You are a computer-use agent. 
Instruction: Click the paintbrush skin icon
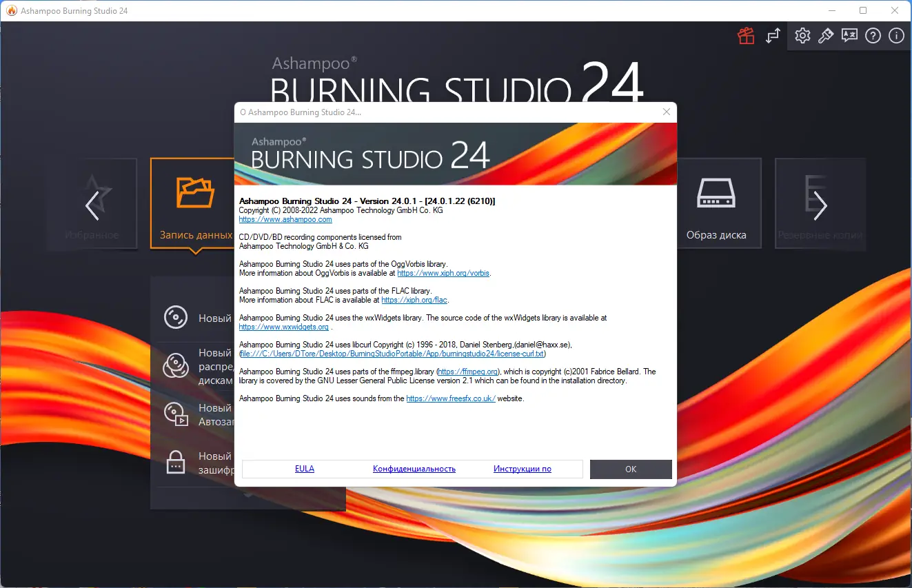(x=826, y=36)
